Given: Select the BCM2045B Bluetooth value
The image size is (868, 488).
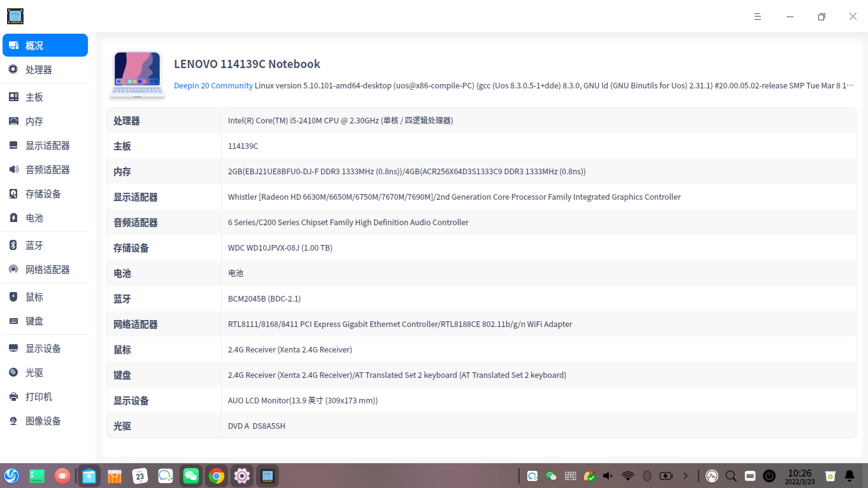Looking at the screenshot, I should (264, 298).
